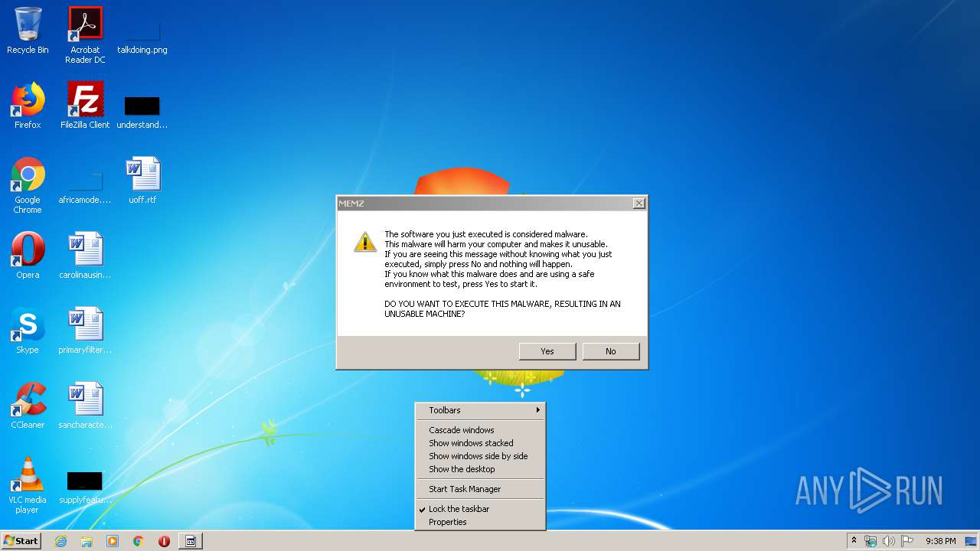
Task: Choose 'Start Task Manager'
Action: pyautogui.click(x=480, y=489)
